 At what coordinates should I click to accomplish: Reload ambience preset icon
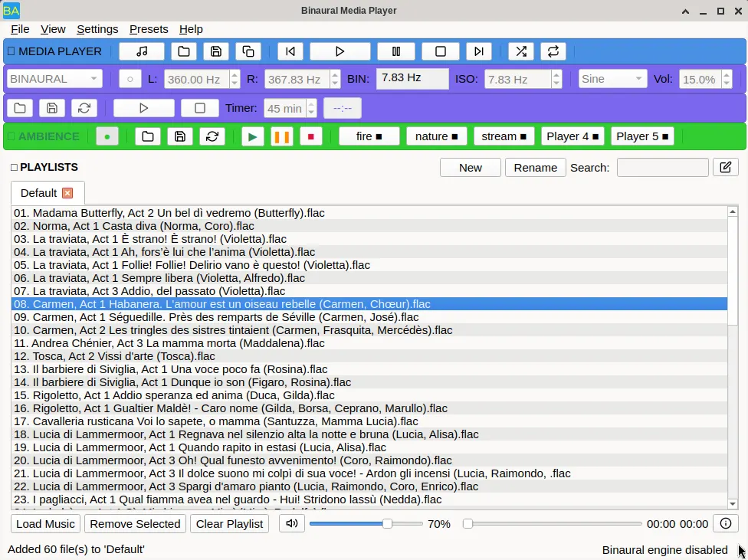click(212, 137)
